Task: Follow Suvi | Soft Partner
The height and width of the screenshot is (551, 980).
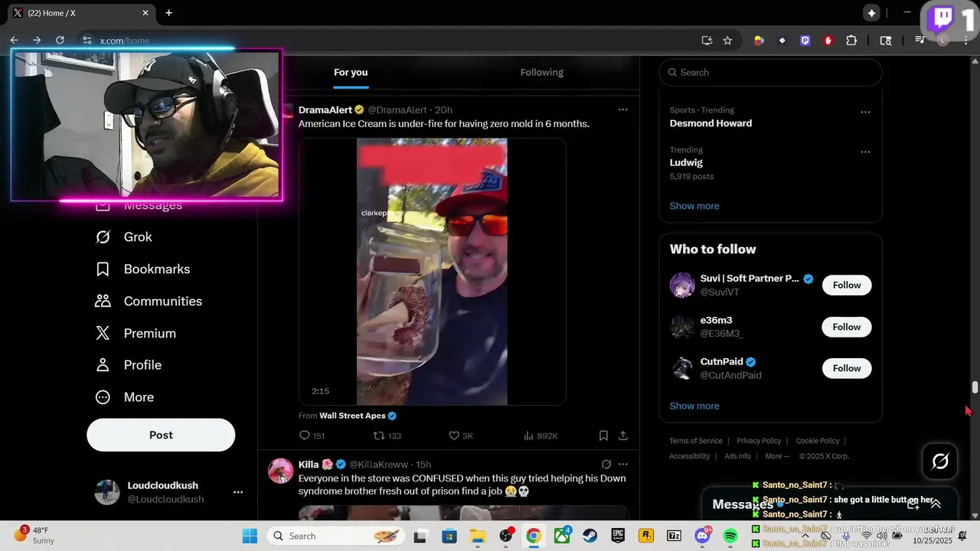Action: 847,285
